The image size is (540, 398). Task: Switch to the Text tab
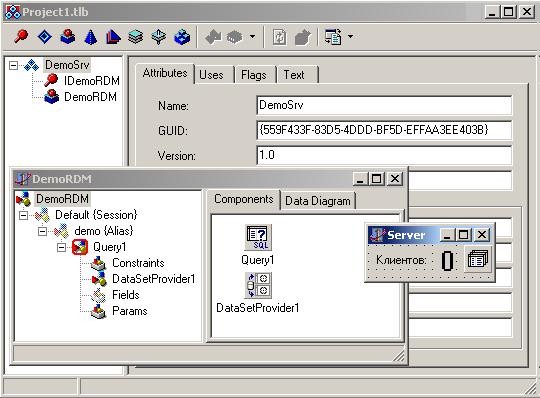[x=294, y=75]
